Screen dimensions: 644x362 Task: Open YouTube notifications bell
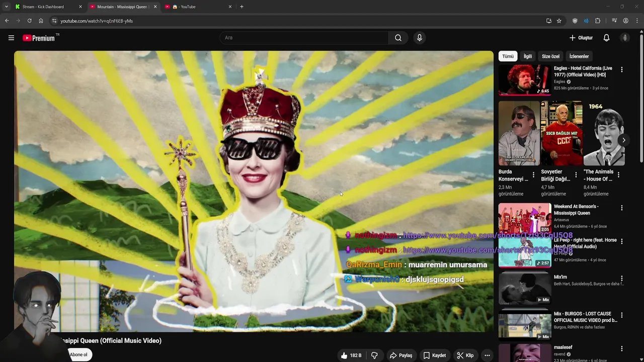click(x=606, y=38)
